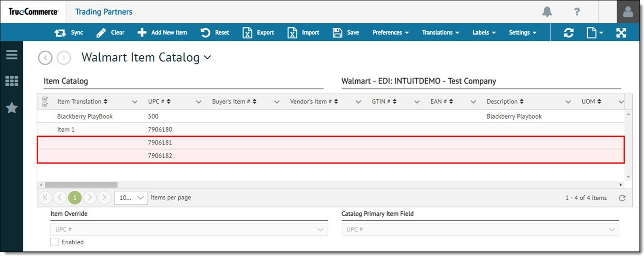The height and width of the screenshot is (256, 644).
Task: Go to the next page in pager
Action: point(90,198)
